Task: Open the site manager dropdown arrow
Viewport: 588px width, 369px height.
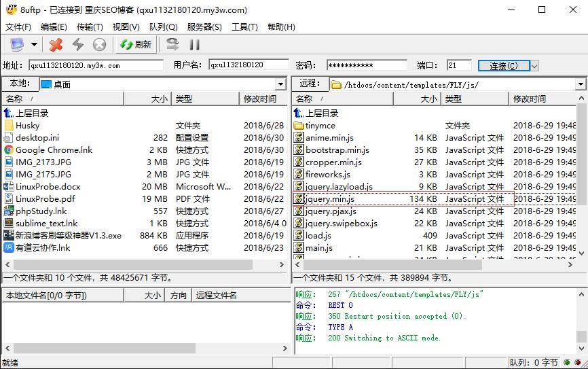Action: tap(34, 45)
